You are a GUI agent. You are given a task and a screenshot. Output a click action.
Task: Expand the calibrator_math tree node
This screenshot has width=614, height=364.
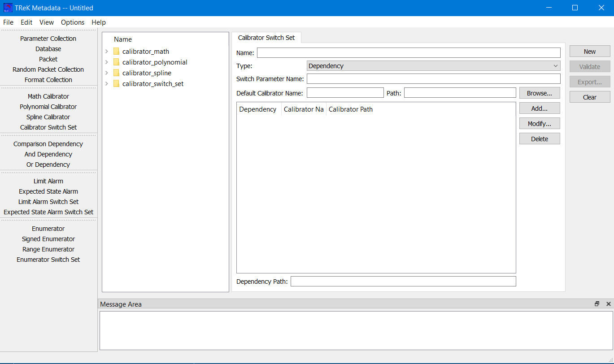(107, 52)
